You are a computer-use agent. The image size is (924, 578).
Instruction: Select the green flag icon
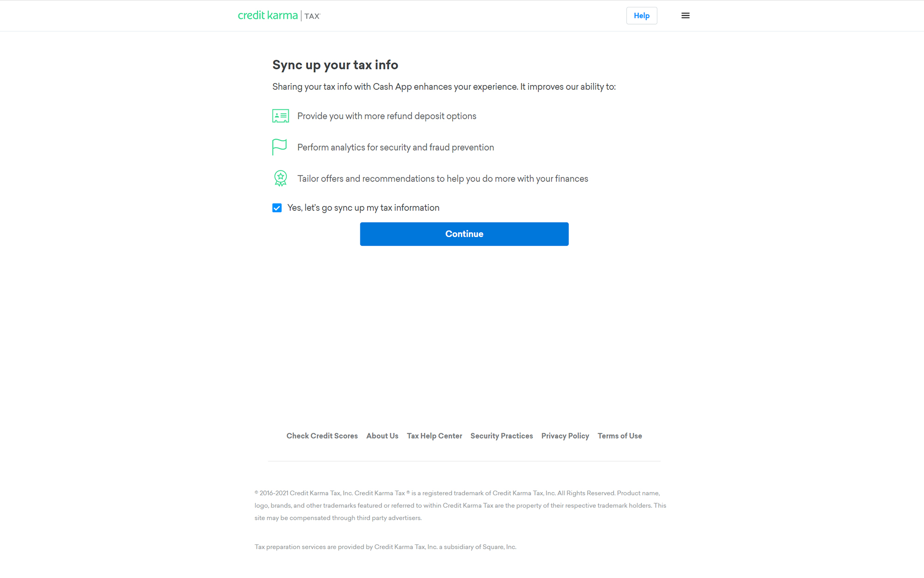tap(280, 147)
